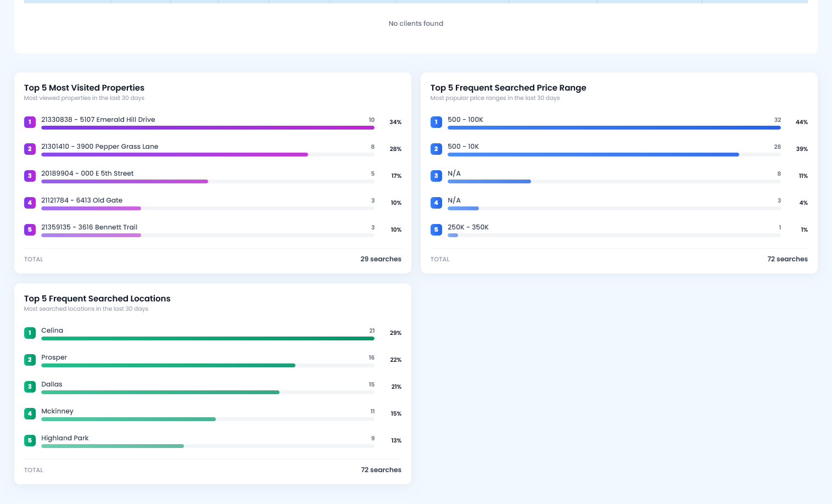
Task: Click rank 3 badge beside 000 E 5th Street
Action: coord(30,176)
